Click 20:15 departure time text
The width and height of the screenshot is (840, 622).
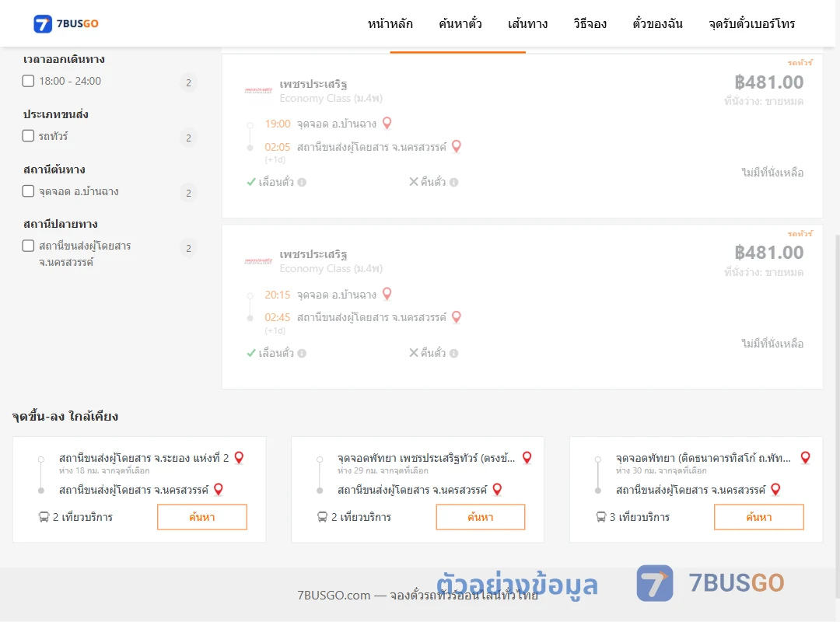[278, 295]
